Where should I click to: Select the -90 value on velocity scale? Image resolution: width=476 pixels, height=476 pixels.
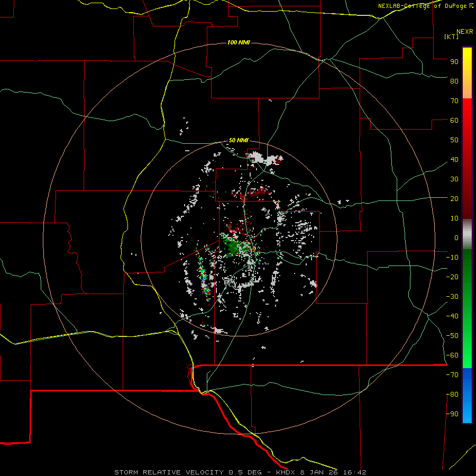tap(452, 414)
